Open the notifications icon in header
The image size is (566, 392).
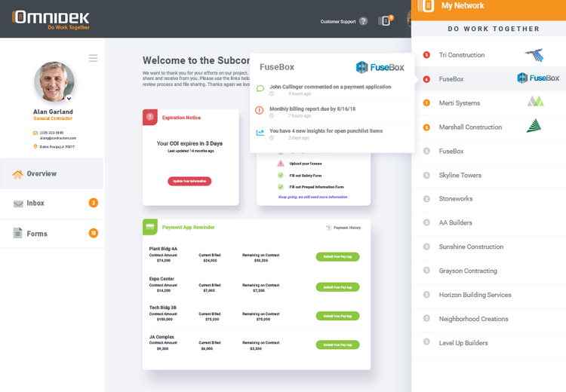(386, 21)
